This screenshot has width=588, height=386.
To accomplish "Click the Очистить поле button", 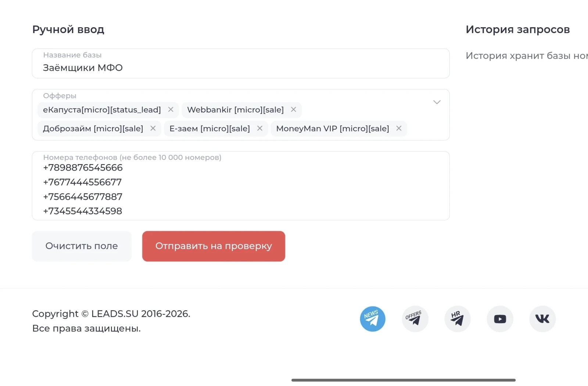I will coord(82,246).
